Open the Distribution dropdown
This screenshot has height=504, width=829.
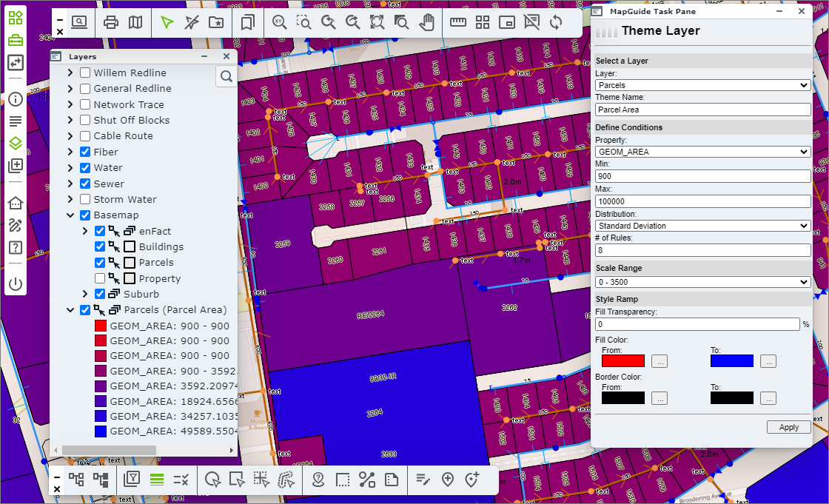click(702, 226)
